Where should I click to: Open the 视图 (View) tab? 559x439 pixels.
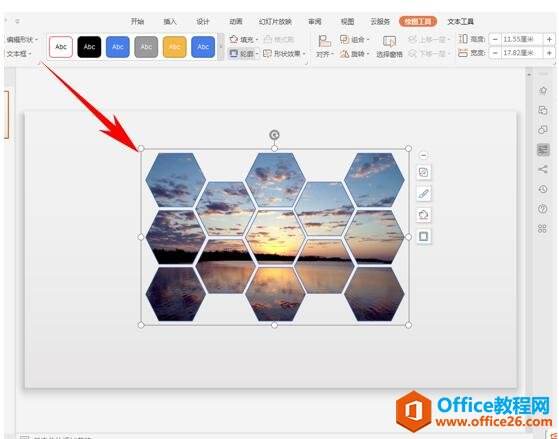point(348,21)
